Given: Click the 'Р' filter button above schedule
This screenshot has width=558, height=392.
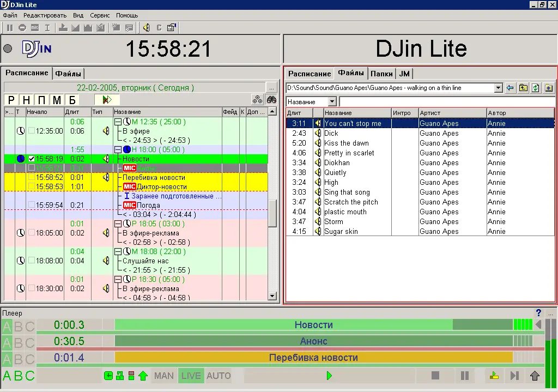Looking at the screenshot, I should 11,100.
